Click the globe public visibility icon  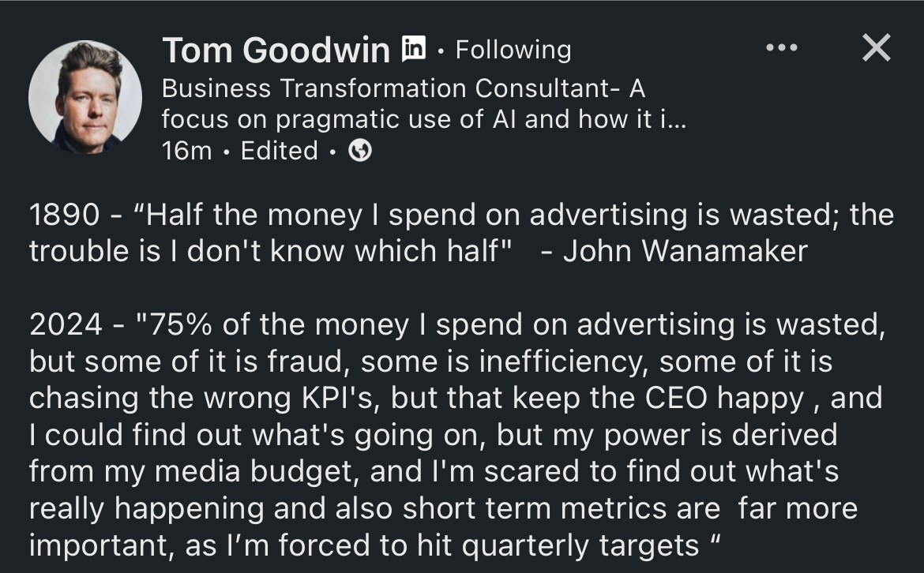(x=360, y=152)
